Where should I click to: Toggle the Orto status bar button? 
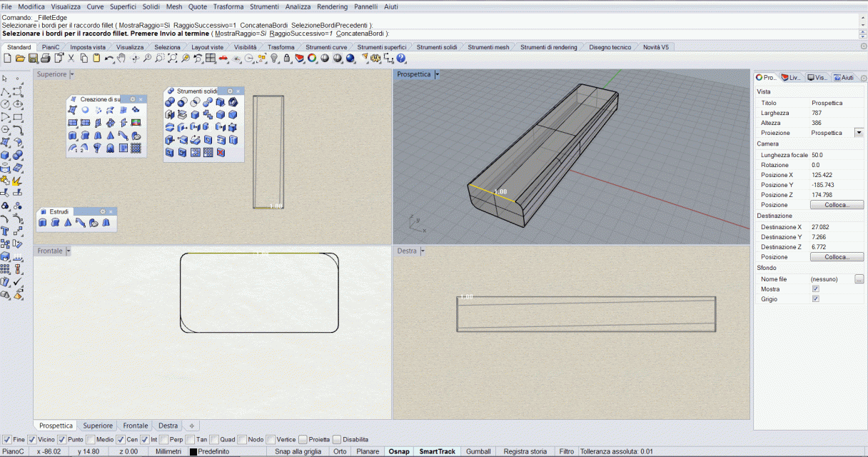click(x=340, y=451)
